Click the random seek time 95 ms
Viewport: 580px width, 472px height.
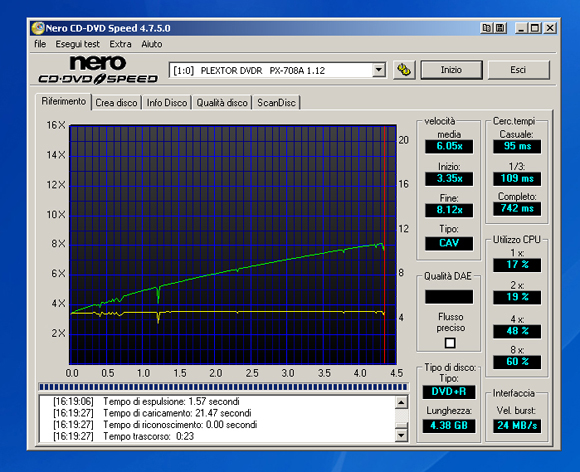tap(517, 146)
